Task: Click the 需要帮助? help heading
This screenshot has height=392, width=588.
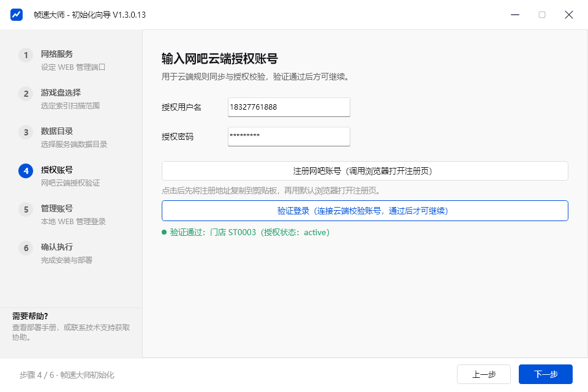Action: point(30,316)
